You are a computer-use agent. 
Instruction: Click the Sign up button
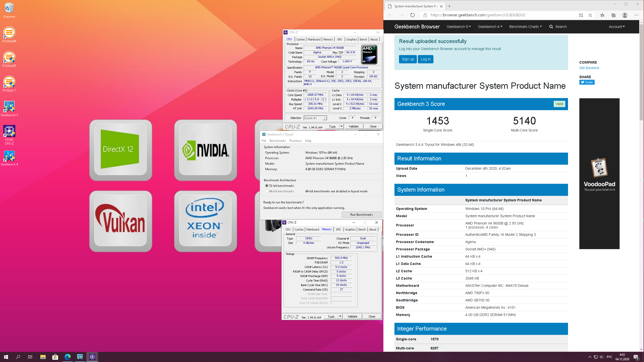click(408, 59)
